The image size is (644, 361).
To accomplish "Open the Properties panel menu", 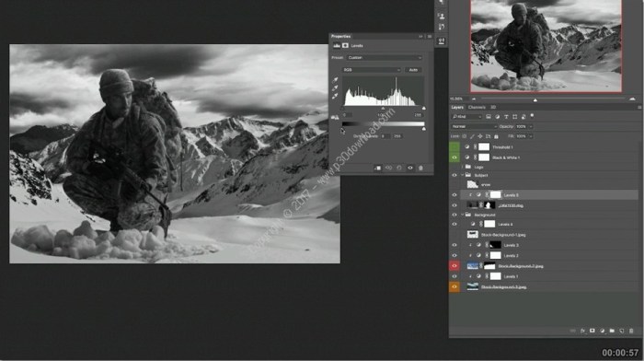I will [430, 37].
